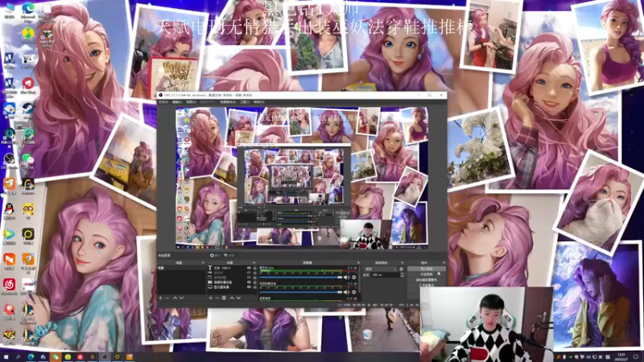Open the 场景集合 (Scene Collection) menu
Screen dimensions: 644x362
[228, 102]
